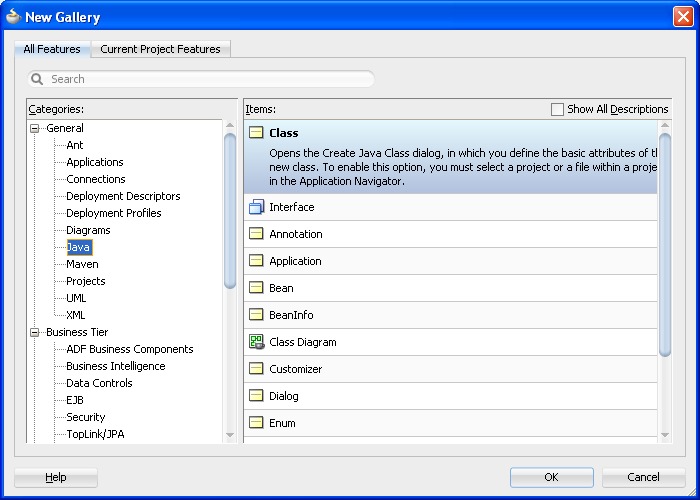Select the All Features tab
Image resolution: width=700 pixels, height=500 pixels.
click(x=52, y=49)
